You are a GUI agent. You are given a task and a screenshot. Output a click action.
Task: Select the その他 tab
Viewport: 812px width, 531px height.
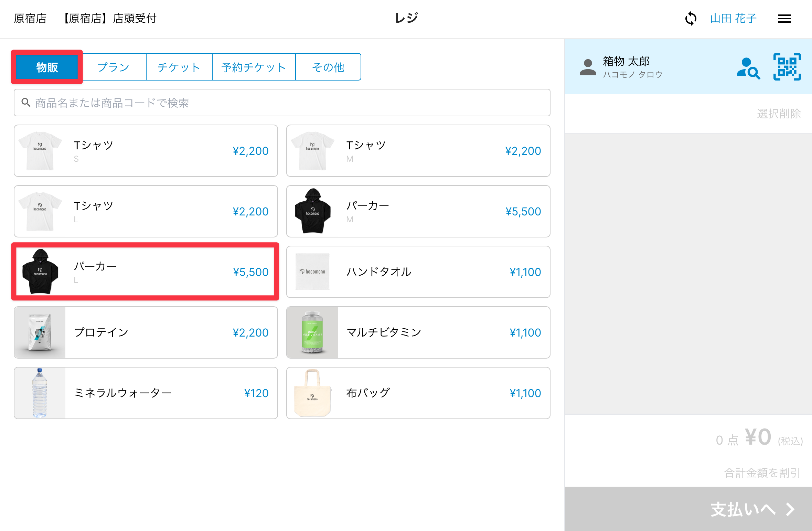coord(328,67)
